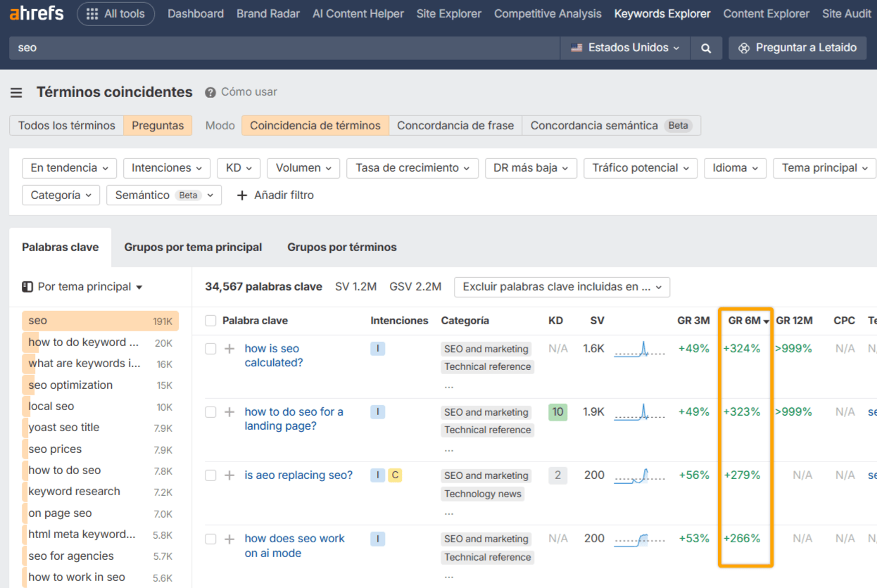Select Concordancia semántica Beta mode
This screenshot has width=877, height=588.
(611, 125)
